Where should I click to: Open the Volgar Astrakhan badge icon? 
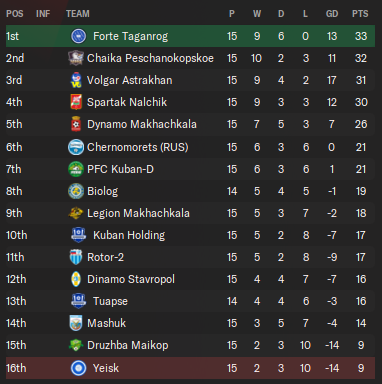[76, 80]
